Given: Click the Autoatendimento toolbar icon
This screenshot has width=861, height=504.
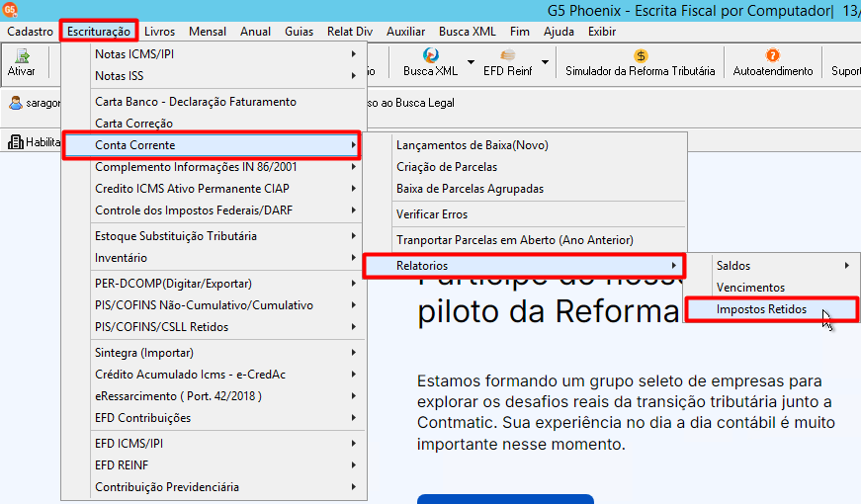Looking at the screenshot, I should click(773, 55).
